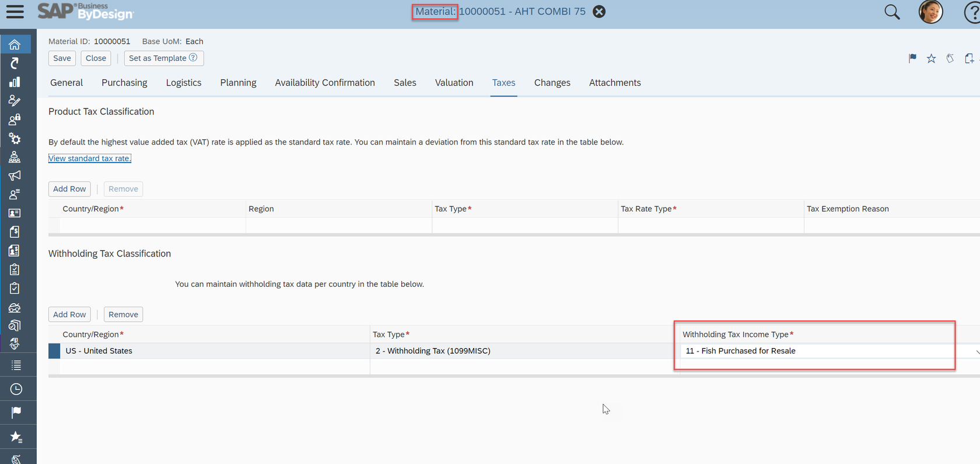Click the new document plus icon
The height and width of the screenshot is (464, 980).
[969, 58]
